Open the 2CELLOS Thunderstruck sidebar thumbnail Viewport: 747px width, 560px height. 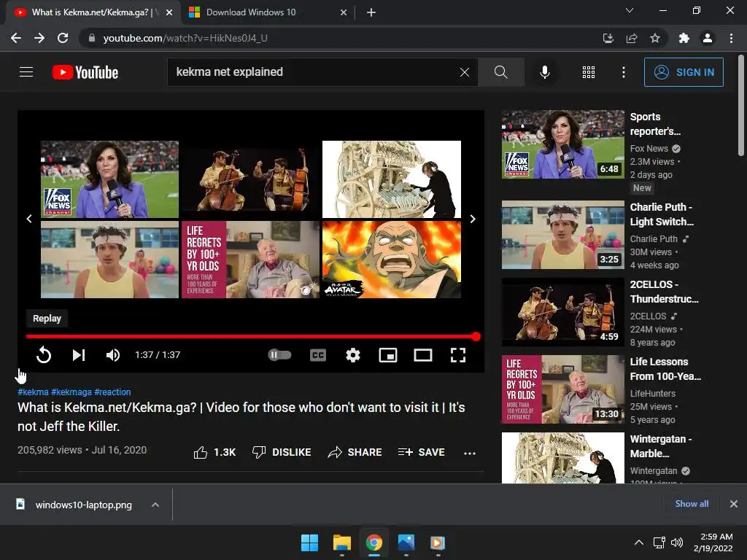(x=562, y=312)
